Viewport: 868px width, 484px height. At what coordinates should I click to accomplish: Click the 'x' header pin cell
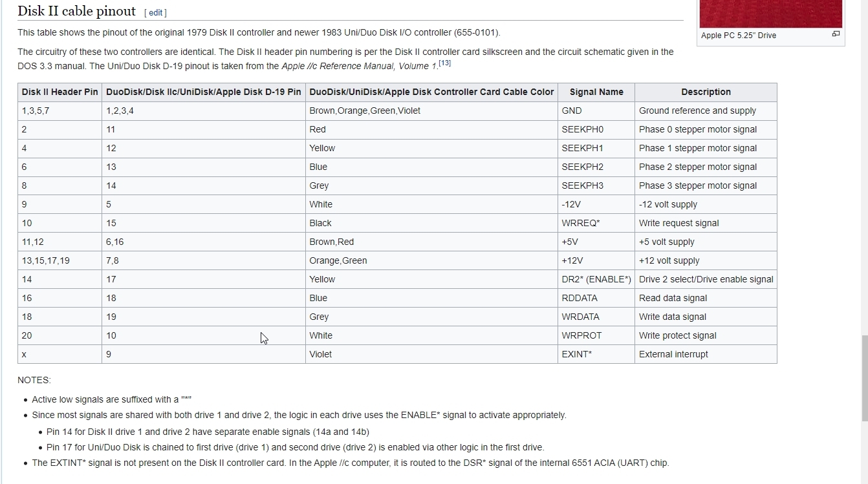[60, 354]
